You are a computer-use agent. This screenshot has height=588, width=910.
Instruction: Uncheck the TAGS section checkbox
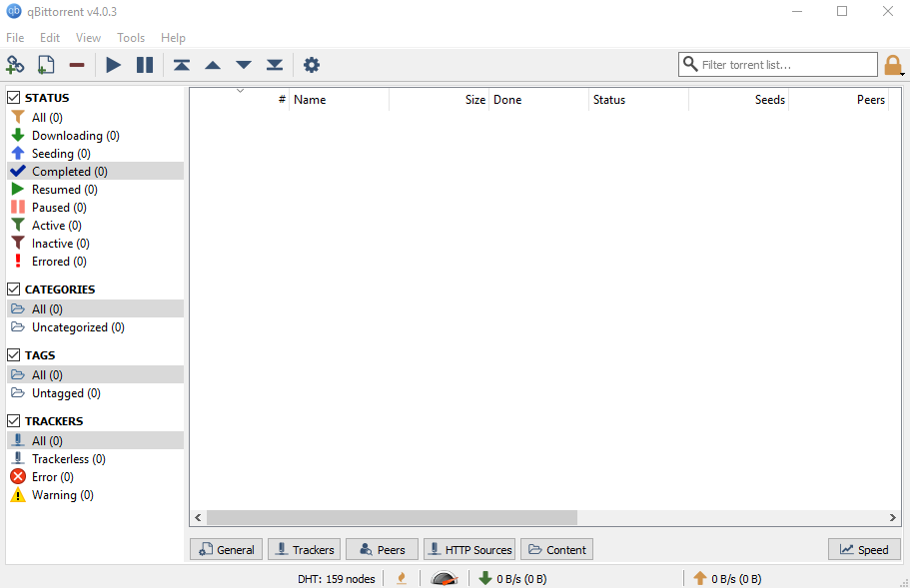(13, 354)
